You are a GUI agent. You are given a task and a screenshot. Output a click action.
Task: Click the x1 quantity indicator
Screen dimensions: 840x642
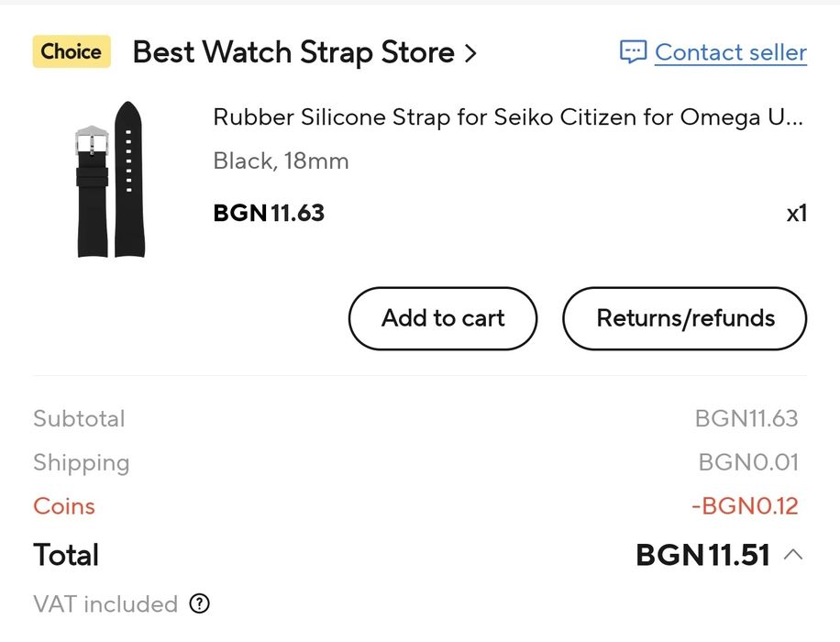796,214
